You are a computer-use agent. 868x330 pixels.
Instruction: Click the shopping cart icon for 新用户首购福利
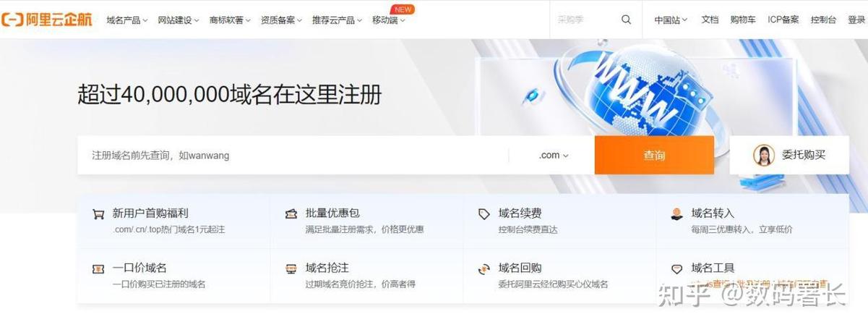98,213
